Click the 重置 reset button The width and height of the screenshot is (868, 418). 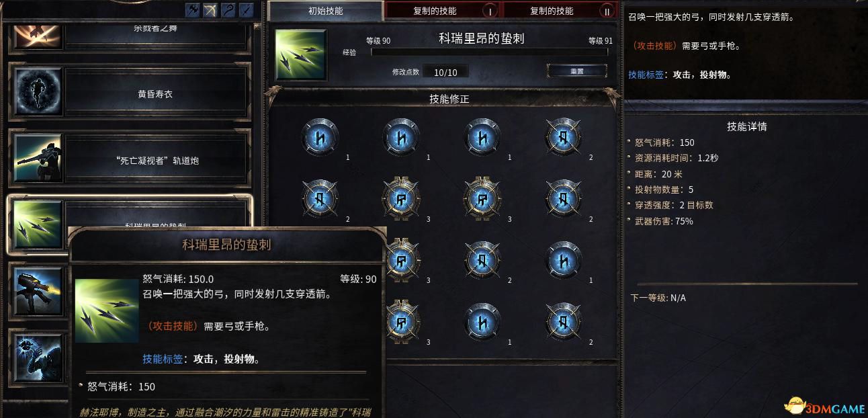[x=577, y=71]
